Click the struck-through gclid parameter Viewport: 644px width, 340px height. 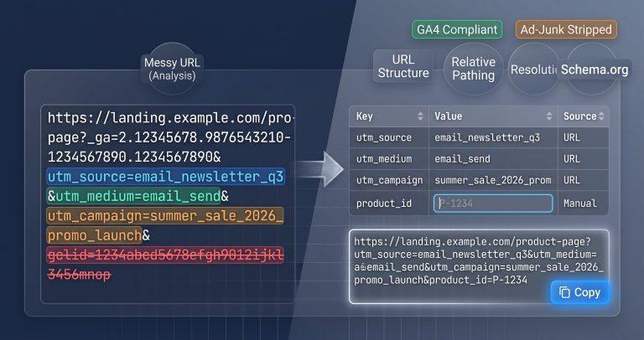165,265
